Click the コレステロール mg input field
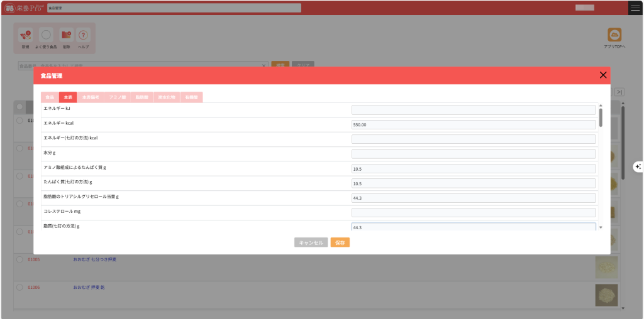This screenshot has width=644, height=319. pos(473,212)
